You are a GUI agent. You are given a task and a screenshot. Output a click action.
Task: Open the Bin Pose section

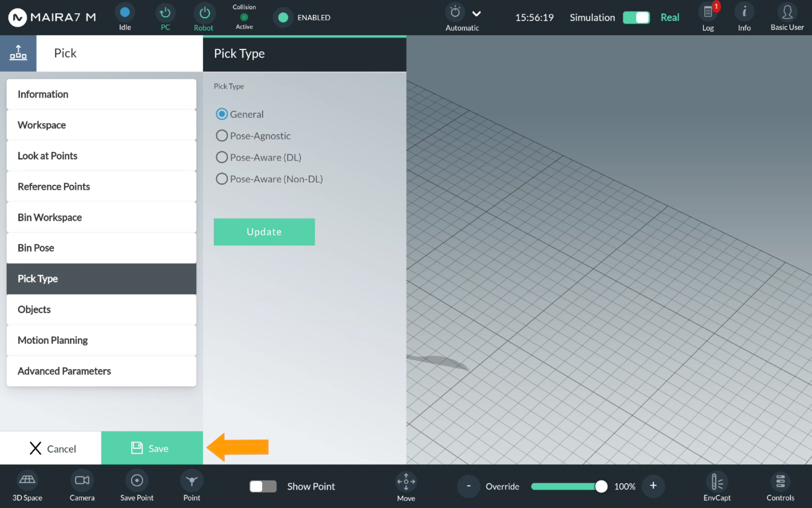pos(101,248)
